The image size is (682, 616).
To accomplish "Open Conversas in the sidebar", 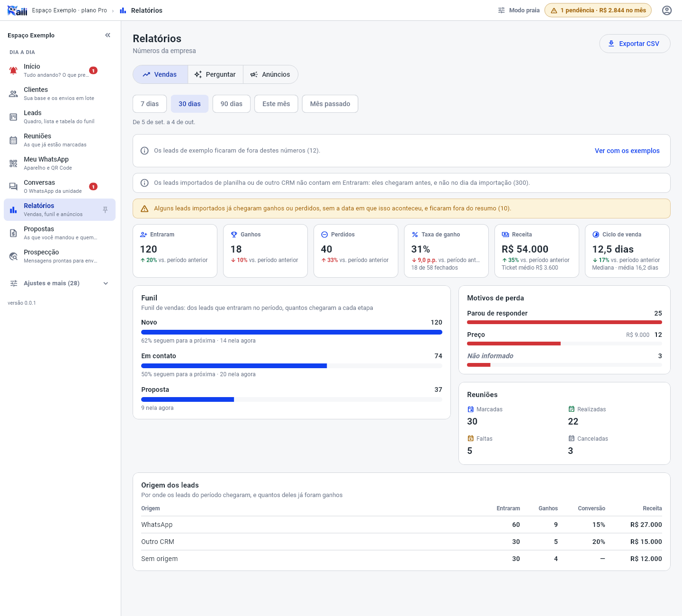I will tap(60, 186).
